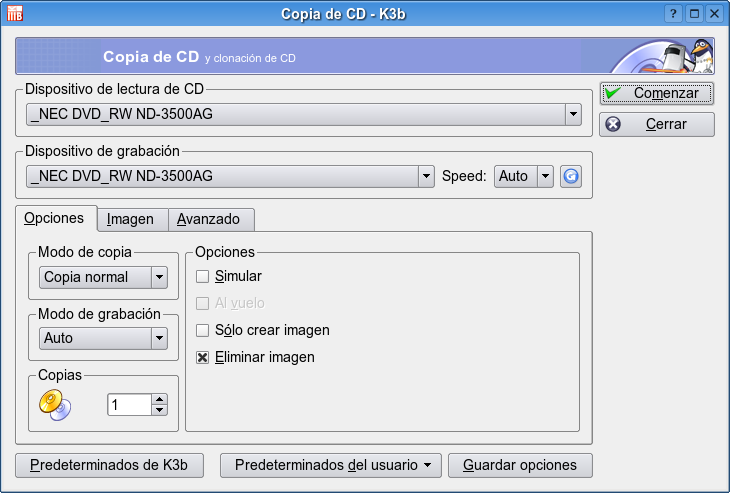Viewport: 730px width, 493px height.
Task: Click the Guardar opciones button
Action: [x=520, y=465]
